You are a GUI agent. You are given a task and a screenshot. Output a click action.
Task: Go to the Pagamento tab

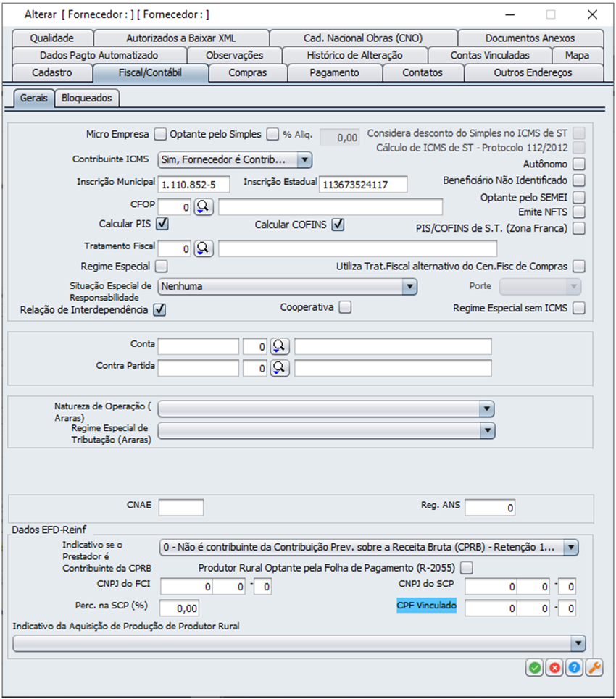tap(335, 72)
